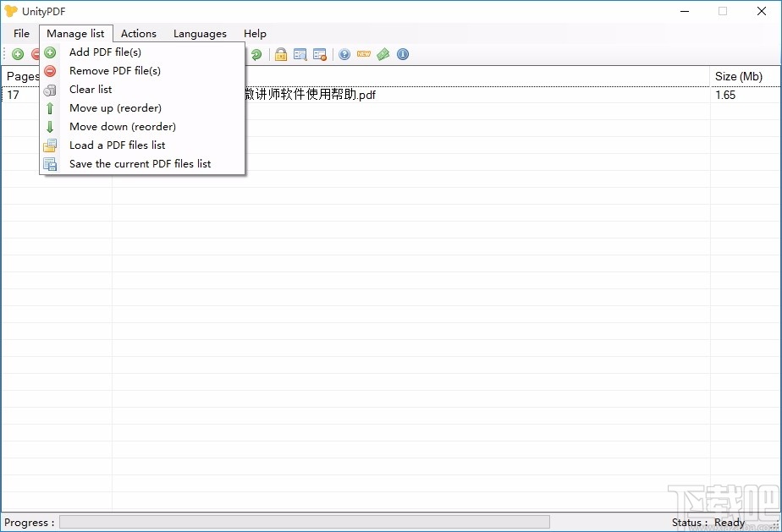Open the padlock protection toolbar icon

279,53
